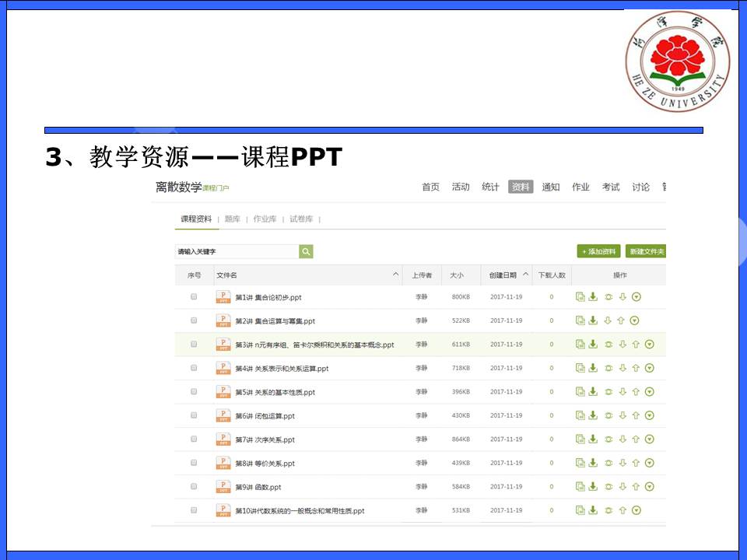Sort by 创建日期 column arrow
The width and height of the screenshot is (747, 560).
526,275
